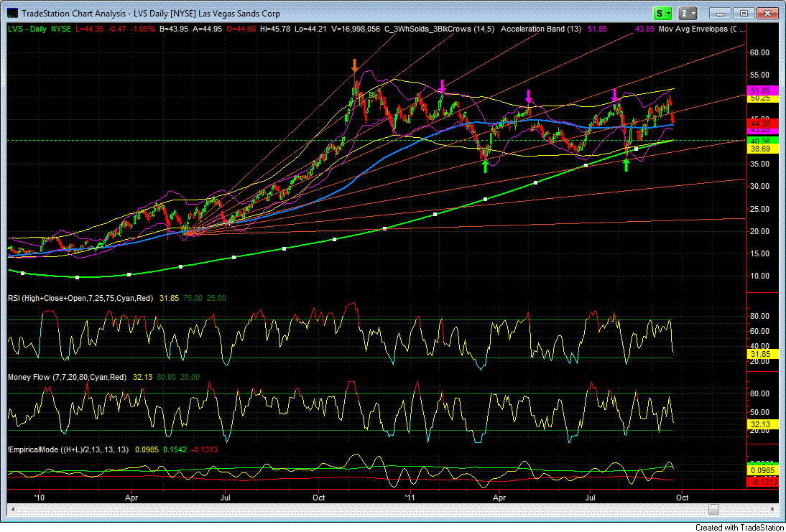Click the 10.00 price scale label
This screenshot has height=532, width=786.
tap(760, 276)
